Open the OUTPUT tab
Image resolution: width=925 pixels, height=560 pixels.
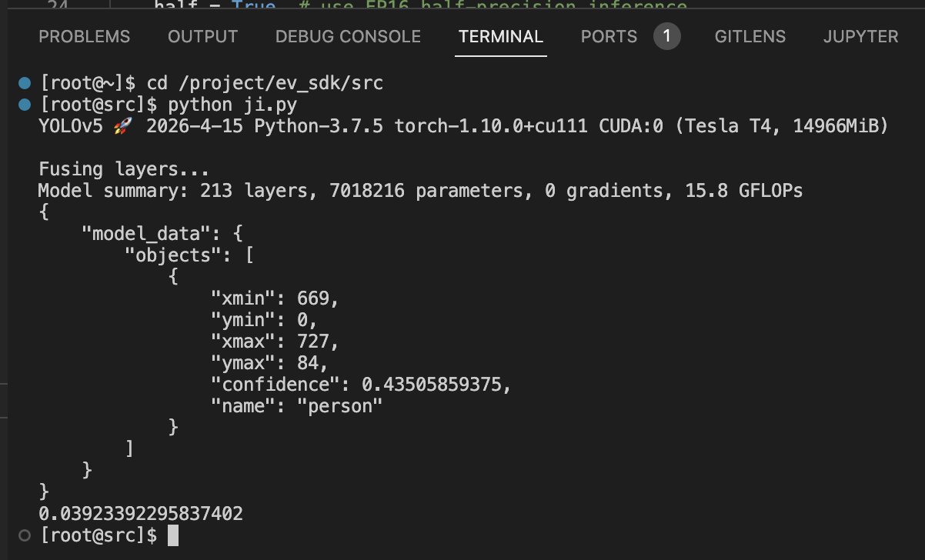(202, 36)
